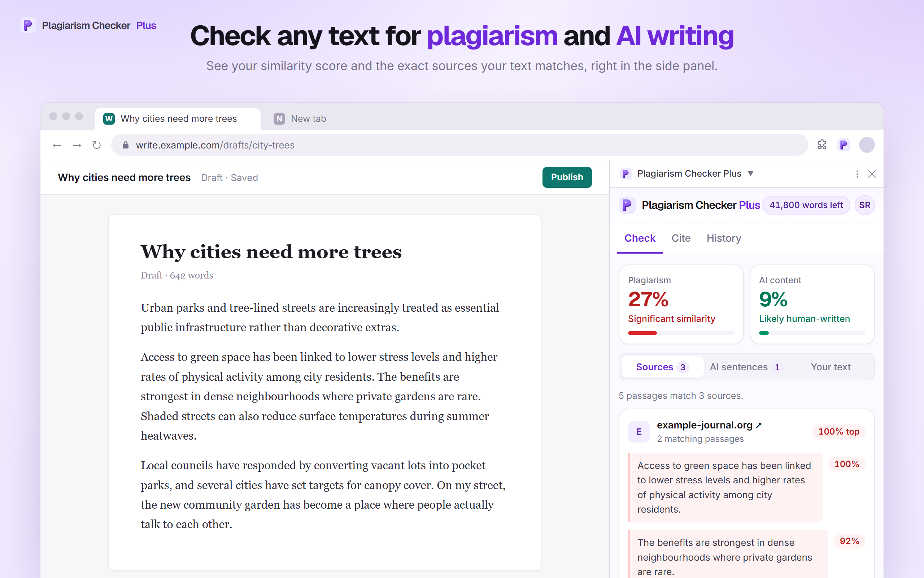Click the AI content 9% score card
The width and height of the screenshot is (924, 578).
click(x=812, y=304)
